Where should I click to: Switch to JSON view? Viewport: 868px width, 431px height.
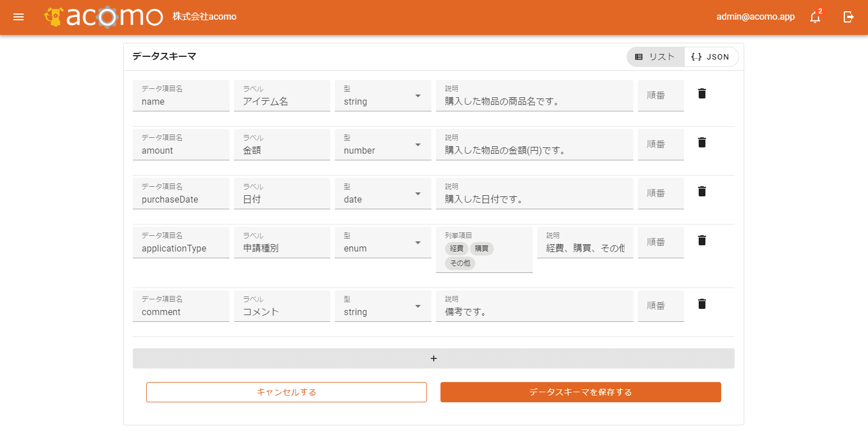click(x=710, y=57)
